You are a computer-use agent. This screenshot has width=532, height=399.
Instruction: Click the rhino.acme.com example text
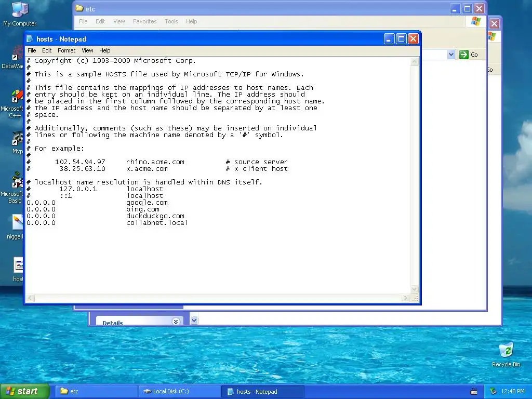tap(155, 162)
